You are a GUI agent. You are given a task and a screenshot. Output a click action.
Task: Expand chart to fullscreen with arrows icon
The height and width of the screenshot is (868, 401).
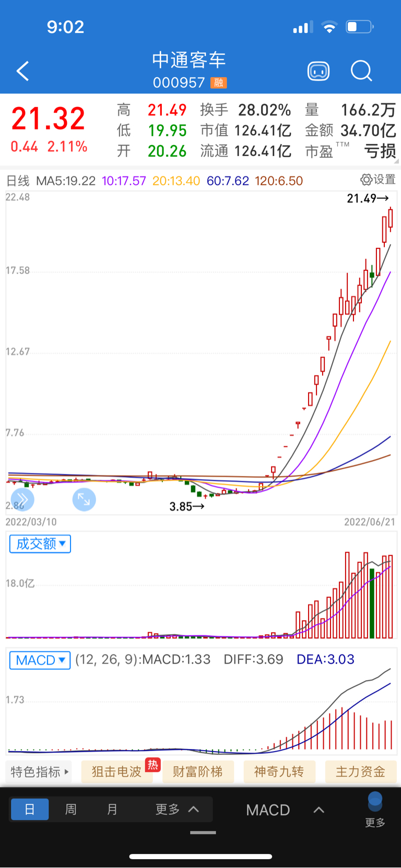pos(84,500)
